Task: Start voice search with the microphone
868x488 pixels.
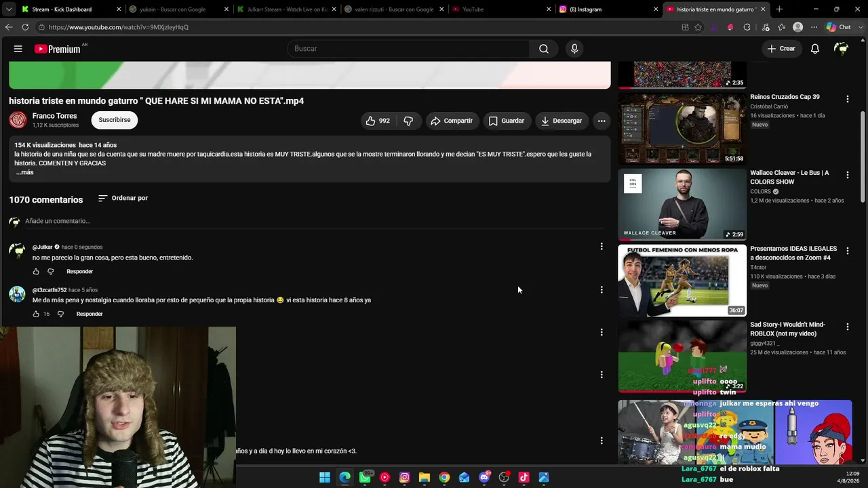Action: (x=574, y=49)
